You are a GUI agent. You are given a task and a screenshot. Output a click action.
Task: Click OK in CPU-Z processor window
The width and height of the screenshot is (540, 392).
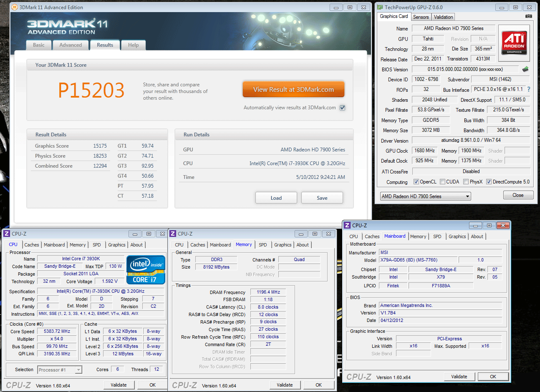point(153,385)
